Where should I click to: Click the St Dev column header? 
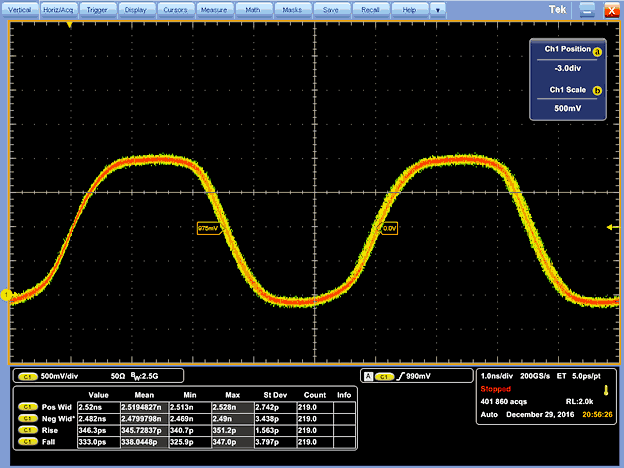(275, 395)
